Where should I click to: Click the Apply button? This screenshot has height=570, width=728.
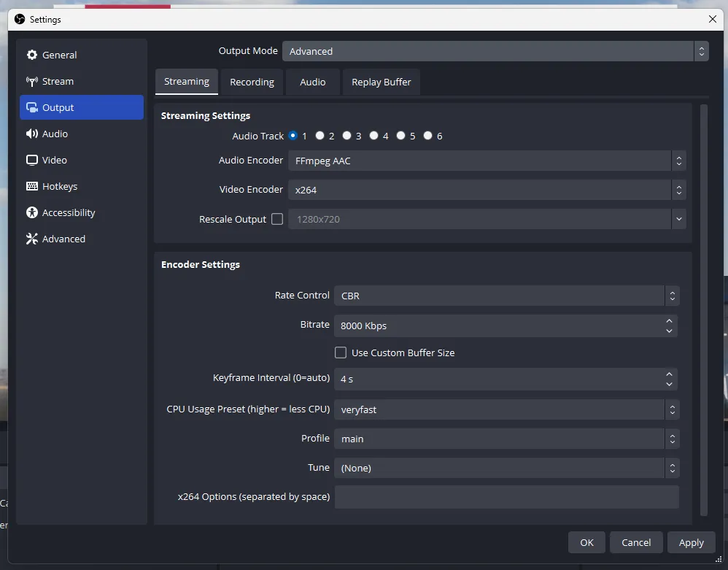(691, 542)
